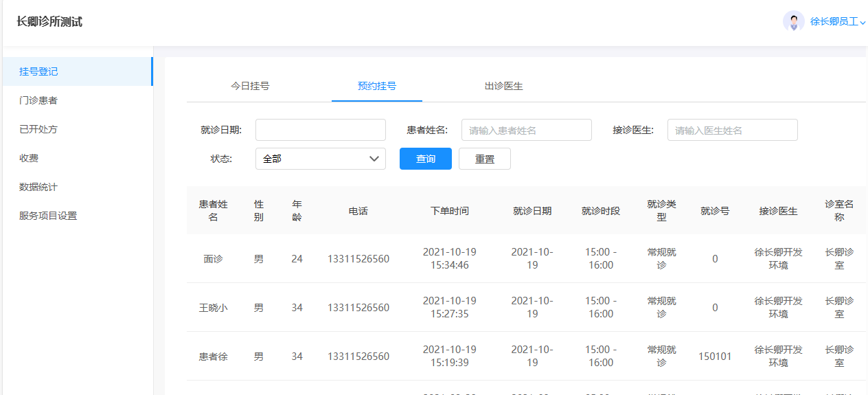Viewport: 868px width, 395px height.
Task: Click the 诊室名称 column header
Action: (x=839, y=210)
